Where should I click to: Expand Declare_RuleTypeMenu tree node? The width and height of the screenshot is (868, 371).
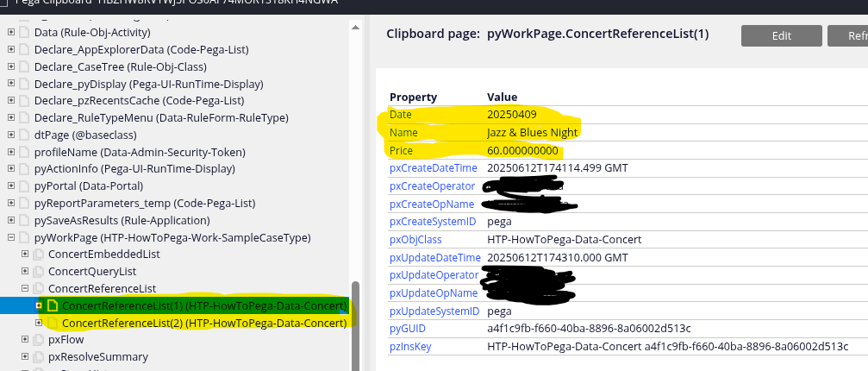click(11, 118)
